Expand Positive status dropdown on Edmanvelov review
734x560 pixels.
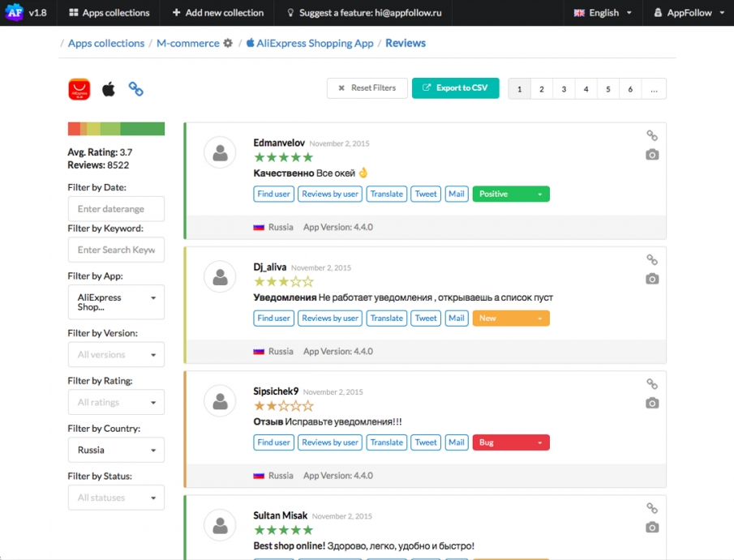pos(511,194)
